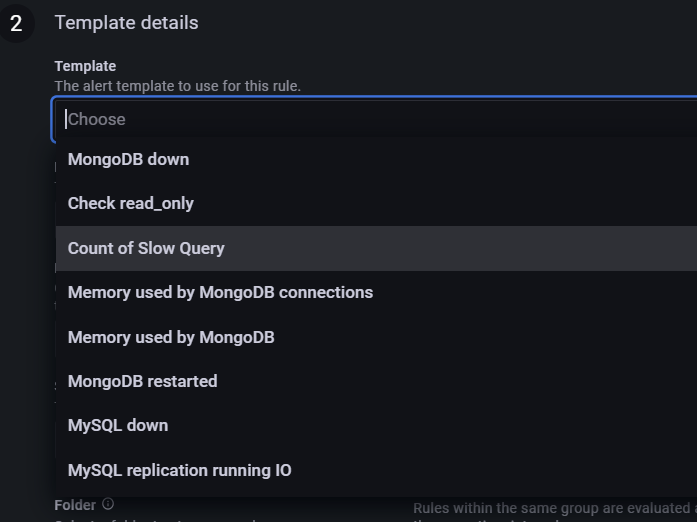
Task: Select the MongoDB restarted template
Action: point(376,381)
